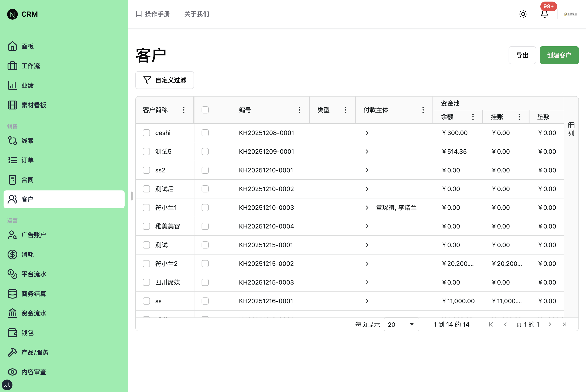Open the 每页显示 page size dropdown

click(401, 324)
